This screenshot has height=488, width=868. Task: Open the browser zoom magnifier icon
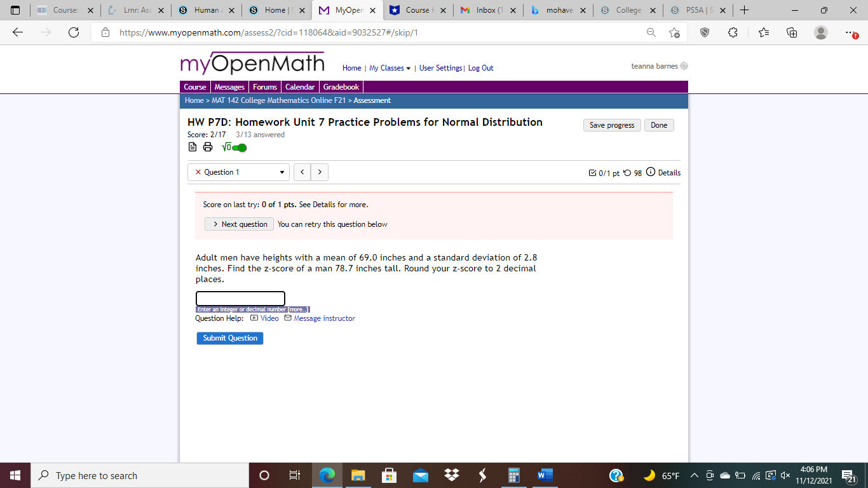(651, 32)
